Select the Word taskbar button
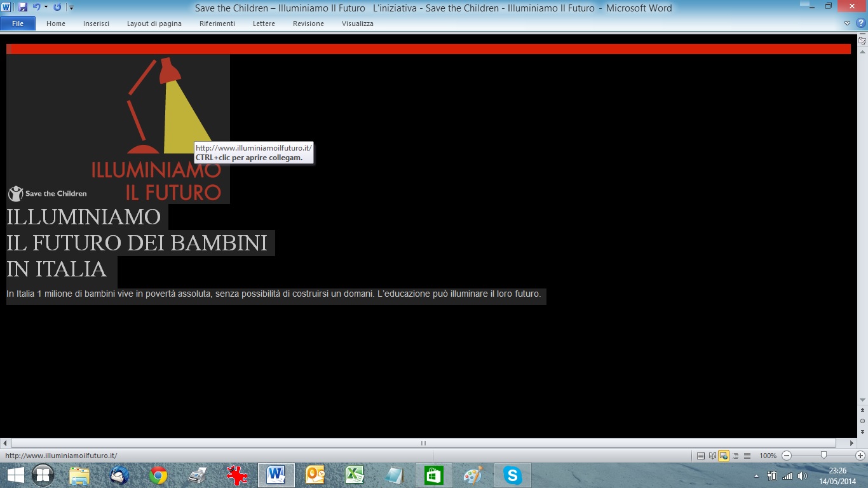The width and height of the screenshot is (868, 488). tap(276, 475)
